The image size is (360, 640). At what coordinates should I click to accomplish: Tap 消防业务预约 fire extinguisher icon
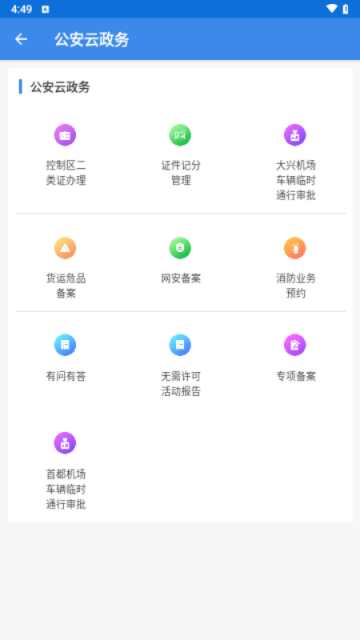point(295,248)
